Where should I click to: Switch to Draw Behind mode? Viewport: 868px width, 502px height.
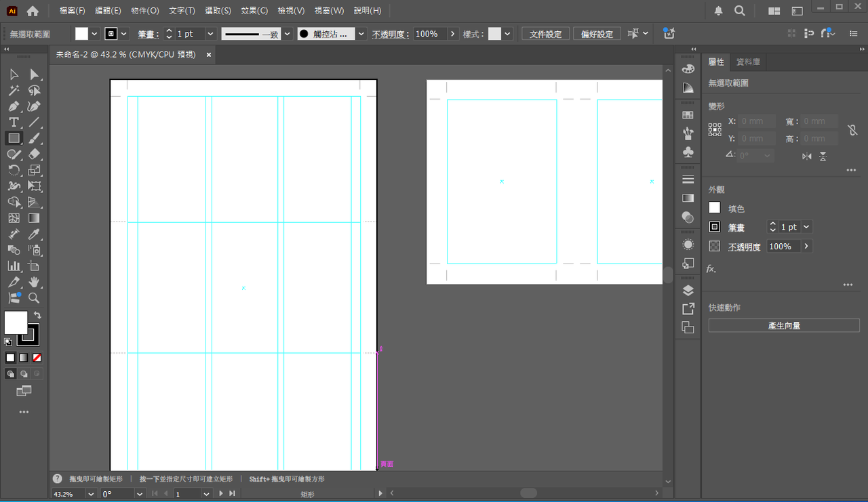[x=24, y=374]
